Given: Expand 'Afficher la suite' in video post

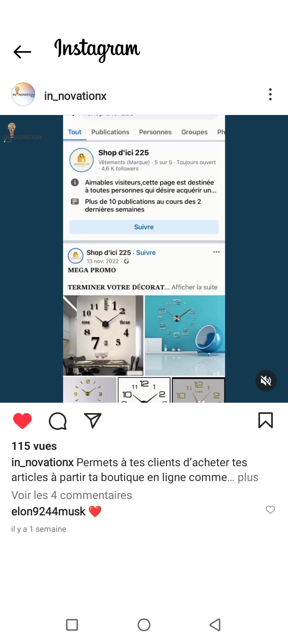Looking at the screenshot, I should click(x=195, y=287).
